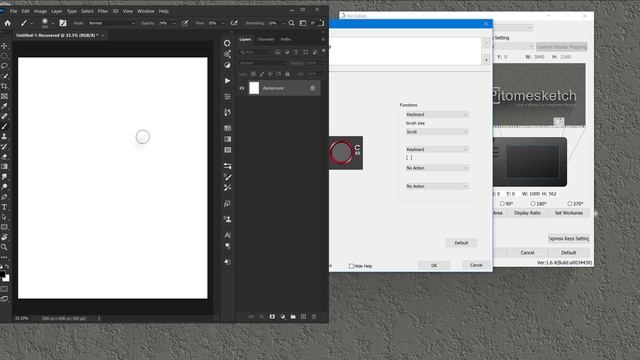Click OK in the express key dialog
This screenshot has height=360, width=640.
click(434, 265)
